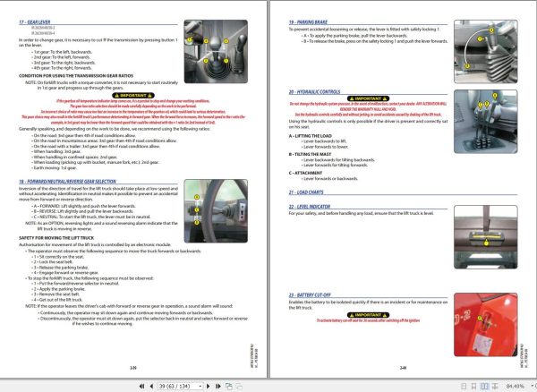Screen dimensions: 537x392
Task: Click '2 - Apply the parking brake' line
Action: click(58, 289)
